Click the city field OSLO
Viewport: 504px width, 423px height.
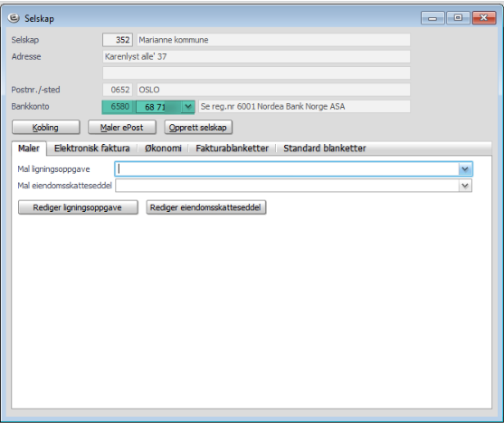point(273,90)
